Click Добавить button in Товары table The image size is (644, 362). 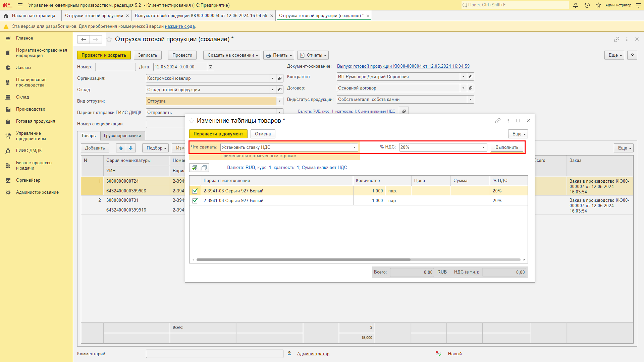coord(95,148)
